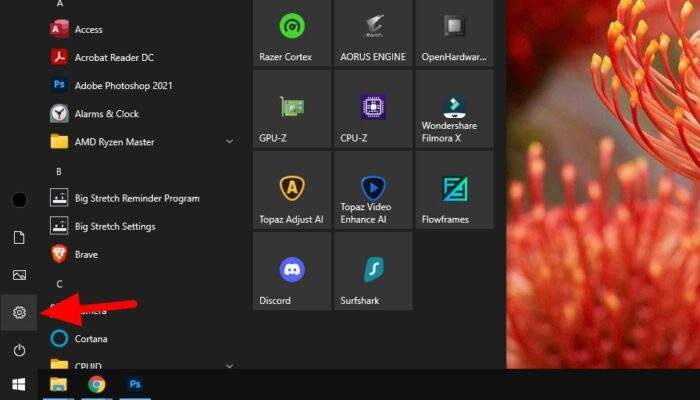The image size is (700, 400).
Task: Open the Discord tile
Action: 292,271
